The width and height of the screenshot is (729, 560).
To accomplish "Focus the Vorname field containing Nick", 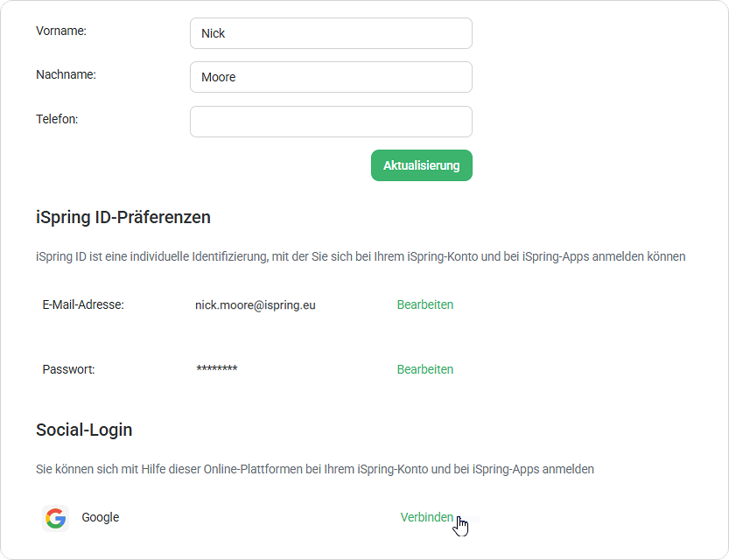I will pyautogui.click(x=331, y=33).
